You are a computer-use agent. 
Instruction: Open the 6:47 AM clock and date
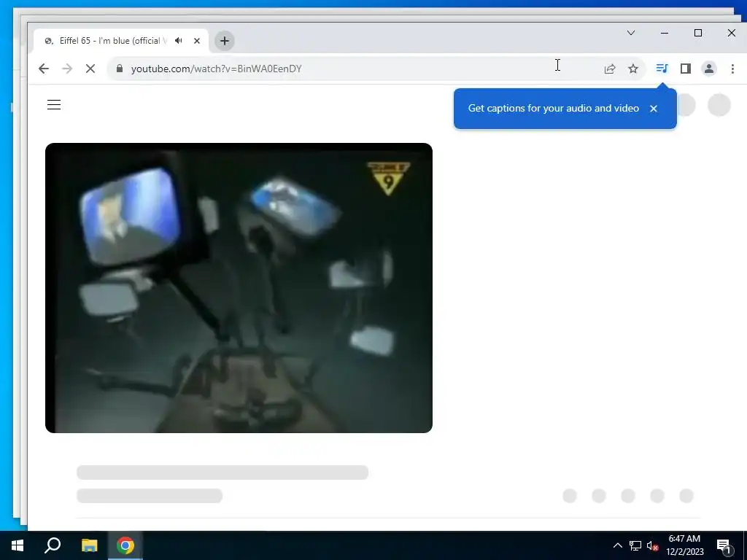pos(684,545)
